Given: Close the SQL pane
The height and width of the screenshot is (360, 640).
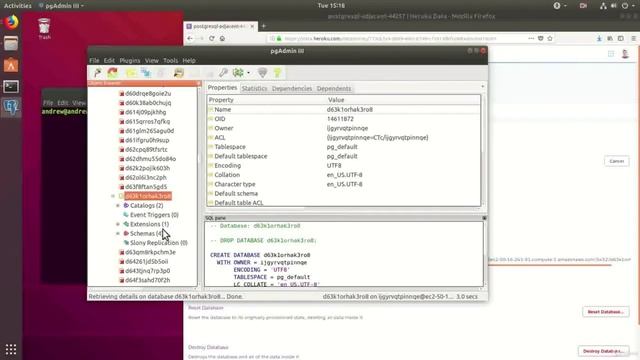Looking at the screenshot, I should pyautogui.click(x=484, y=218).
